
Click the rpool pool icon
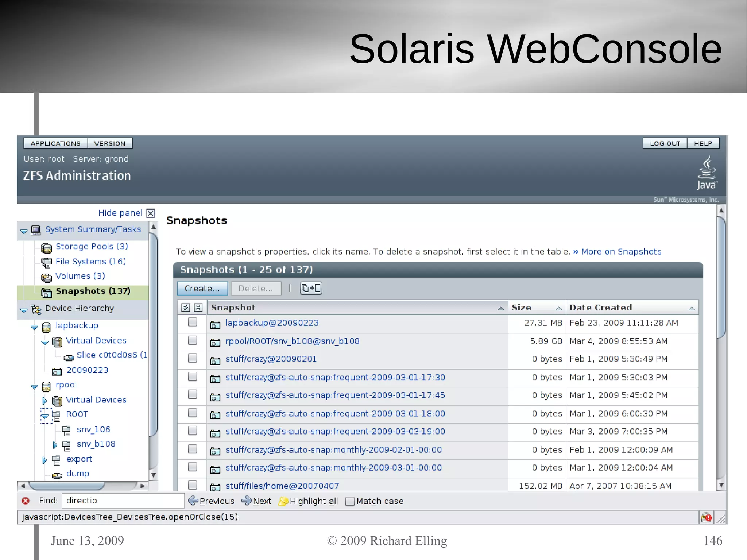click(46, 386)
